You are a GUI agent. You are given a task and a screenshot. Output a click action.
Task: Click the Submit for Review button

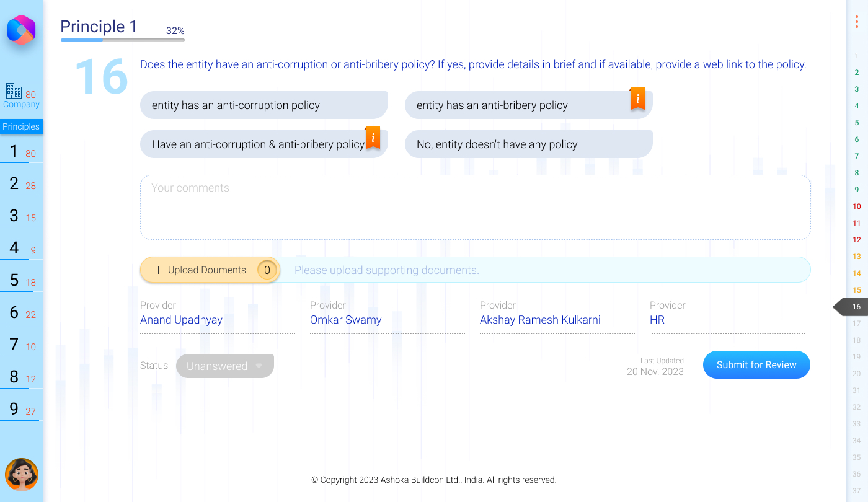(756, 365)
